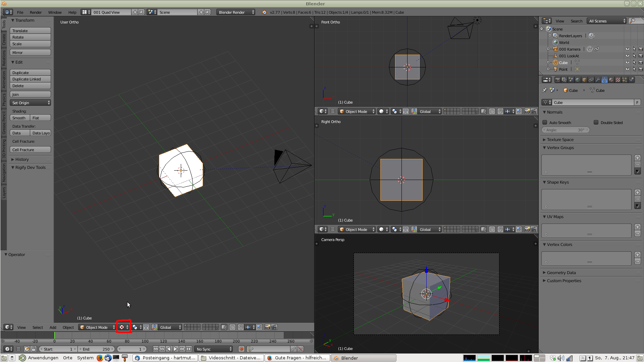Expand the Texture Space panel
This screenshot has height=362, width=644.
pyautogui.click(x=560, y=139)
